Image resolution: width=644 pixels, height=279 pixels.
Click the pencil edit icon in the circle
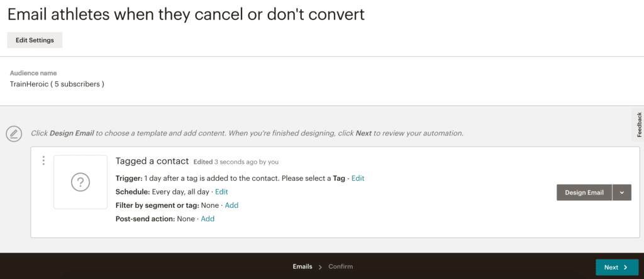point(14,134)
